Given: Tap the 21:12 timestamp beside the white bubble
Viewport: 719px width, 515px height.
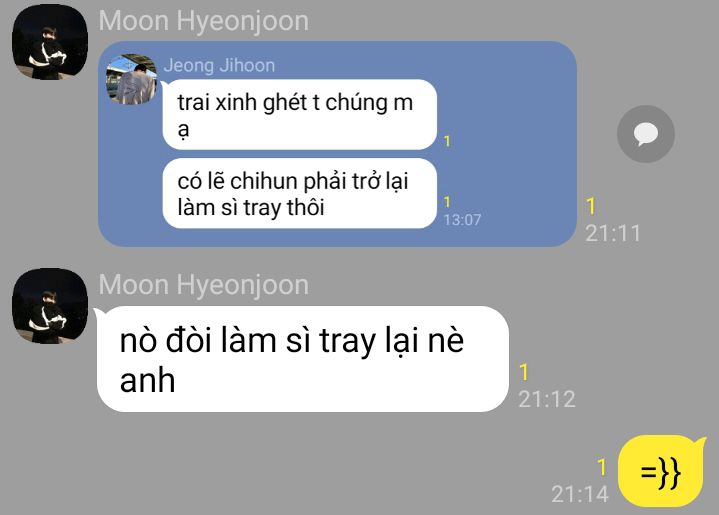Looking at the screenshot, I should 547,399.
